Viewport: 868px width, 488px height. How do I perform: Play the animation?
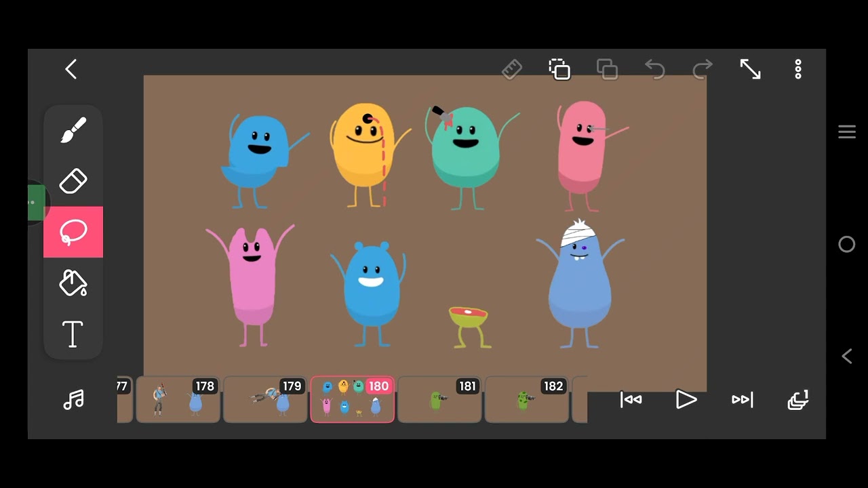[x=686, y=400]
